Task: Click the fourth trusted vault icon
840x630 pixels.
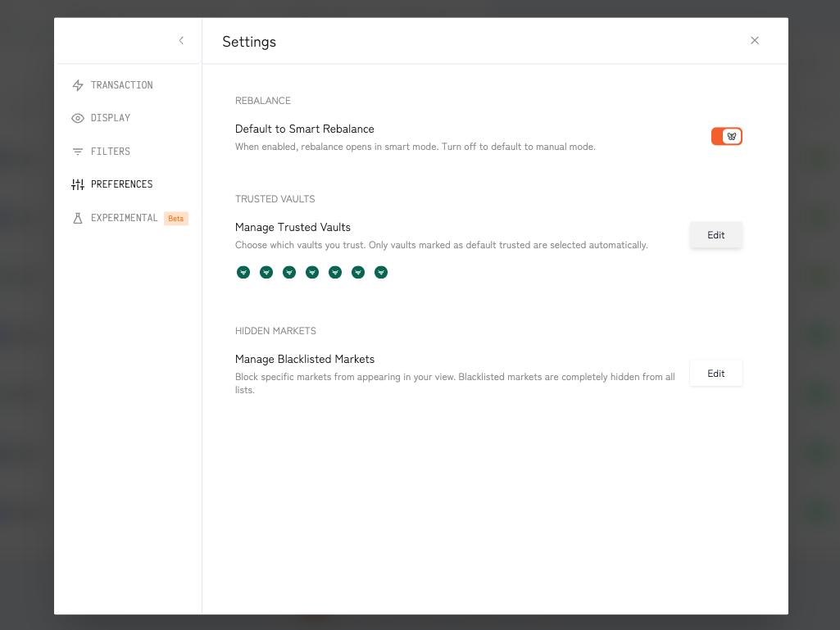Action: [x=312, y=272]
